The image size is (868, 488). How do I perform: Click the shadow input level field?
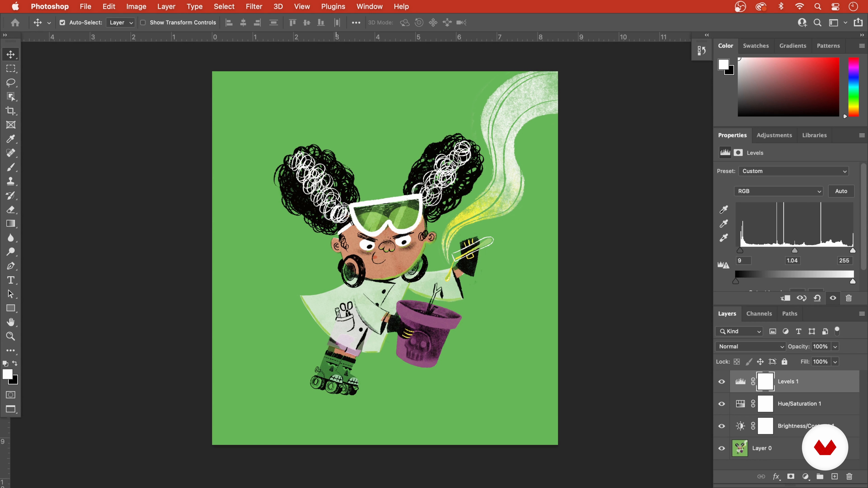click(743, 261)
